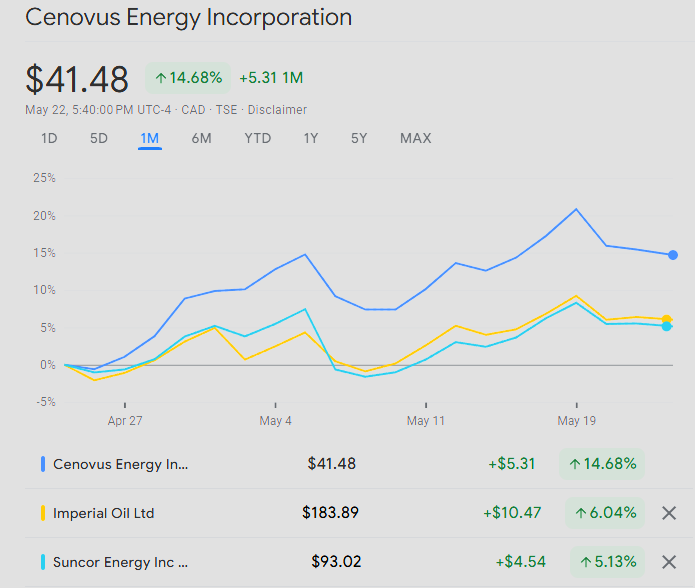
Task: Click the $183.89 Imperial Oil price
Action: coord(330,513)
